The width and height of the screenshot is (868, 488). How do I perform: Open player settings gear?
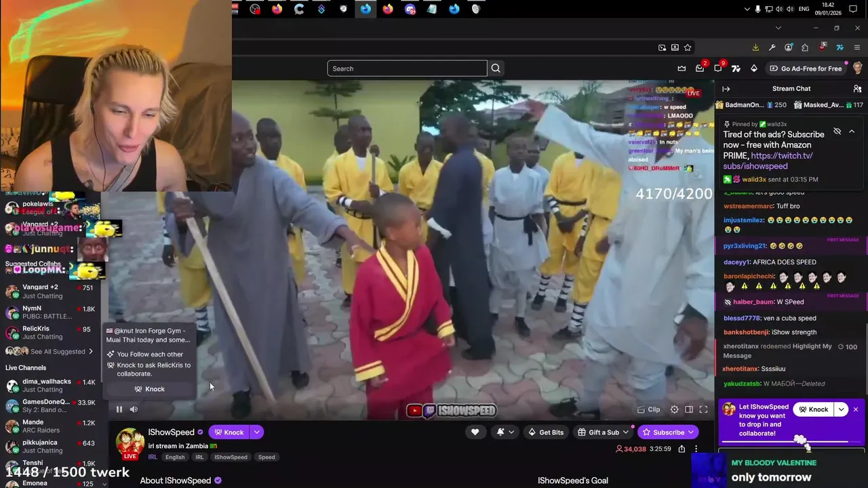[x=674, y=409]
